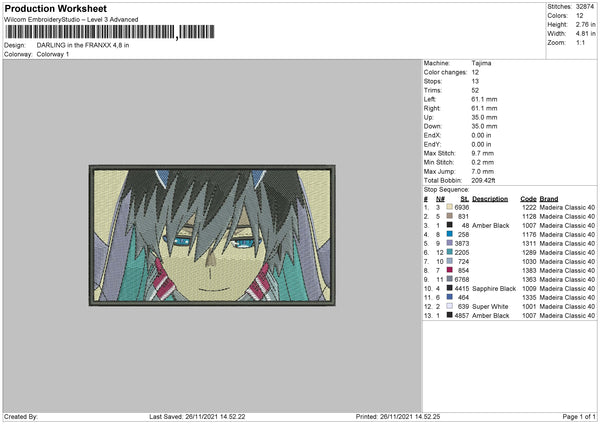
Task: Click the Brand column header
Action: [549, 199]
